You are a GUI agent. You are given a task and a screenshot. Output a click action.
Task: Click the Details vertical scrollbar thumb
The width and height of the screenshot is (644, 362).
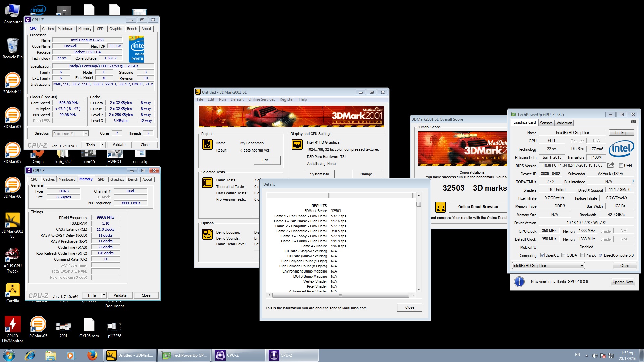(419, 204)
